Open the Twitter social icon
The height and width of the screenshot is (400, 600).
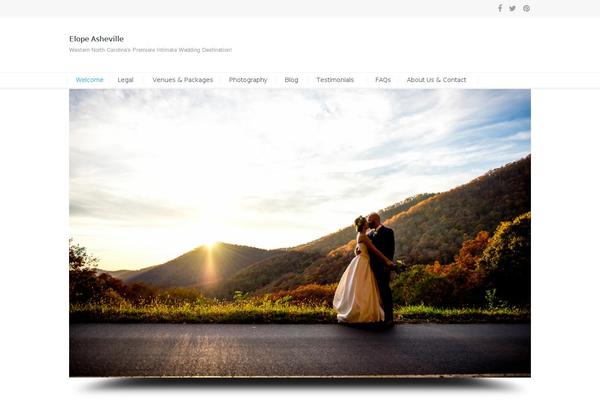coord(512,8)
